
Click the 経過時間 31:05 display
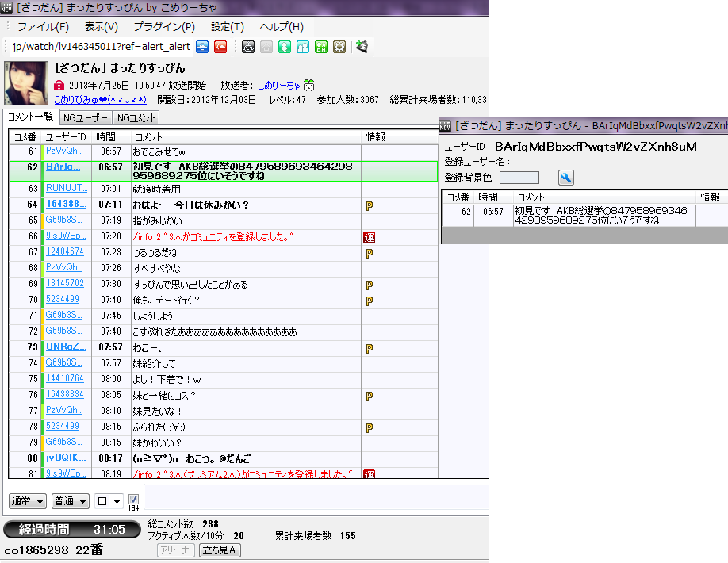click(72, 530)
